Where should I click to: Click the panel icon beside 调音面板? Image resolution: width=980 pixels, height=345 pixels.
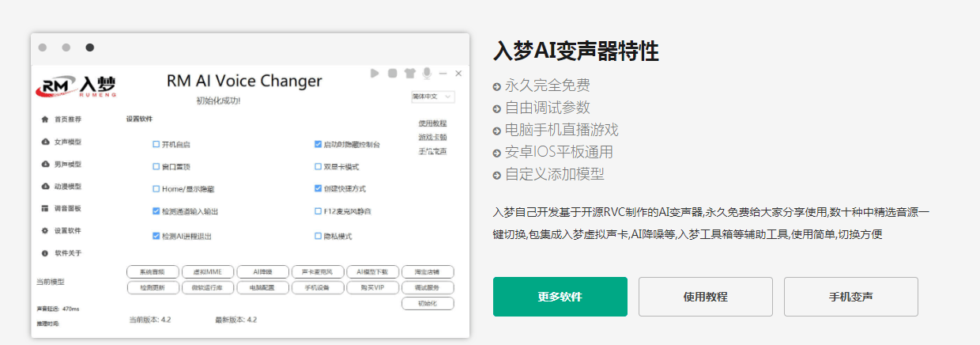tap(45, 208)
